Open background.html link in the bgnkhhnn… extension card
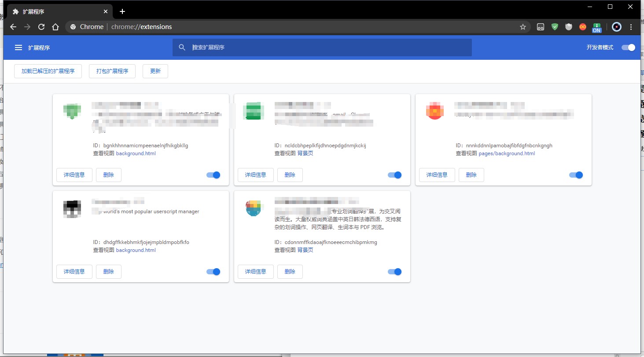 tap(136, 153)
